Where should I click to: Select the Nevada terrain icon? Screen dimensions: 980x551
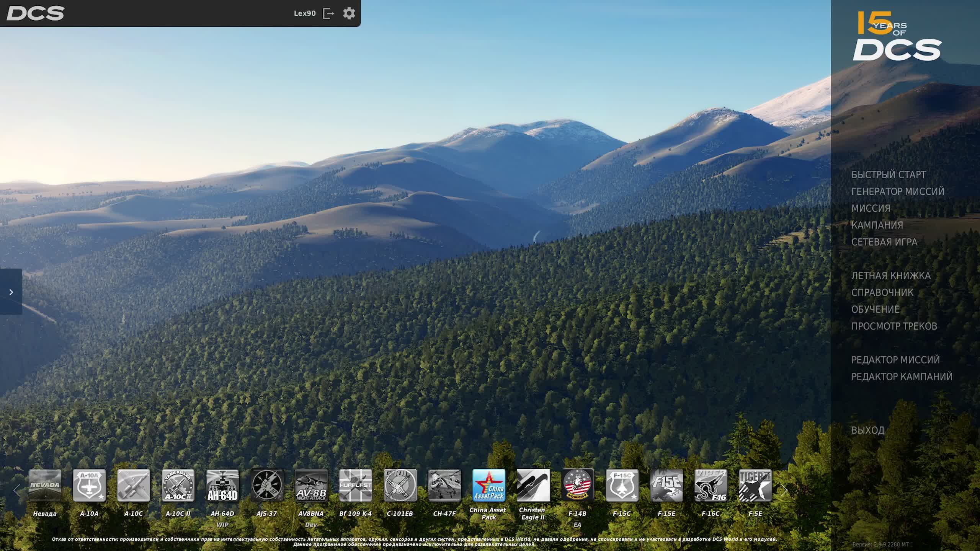pos(45,485)
